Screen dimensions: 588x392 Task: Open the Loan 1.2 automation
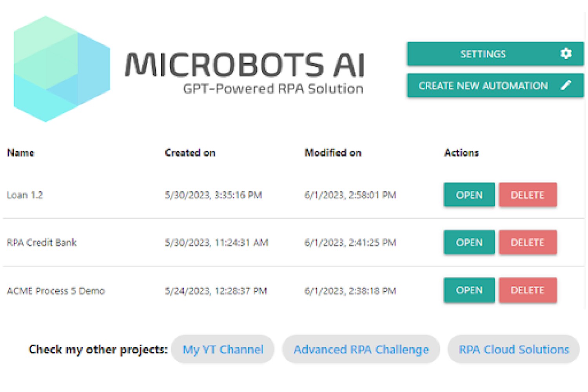tap(469, 195)
